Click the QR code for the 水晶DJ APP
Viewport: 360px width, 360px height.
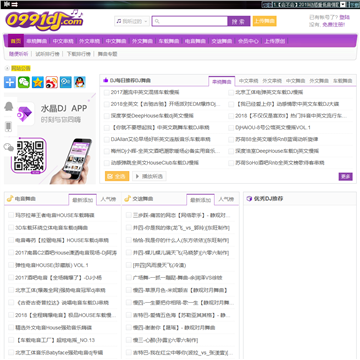point(29,156)
